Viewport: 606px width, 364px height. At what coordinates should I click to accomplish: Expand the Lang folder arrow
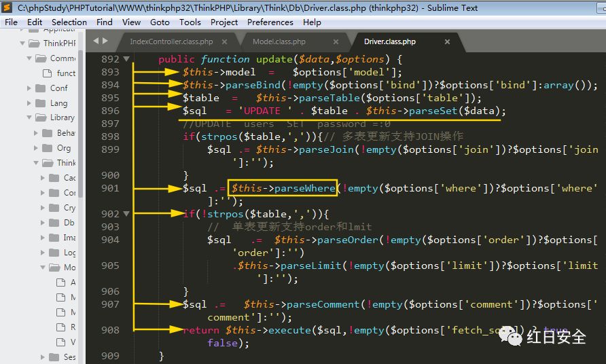tap(29, 103)
